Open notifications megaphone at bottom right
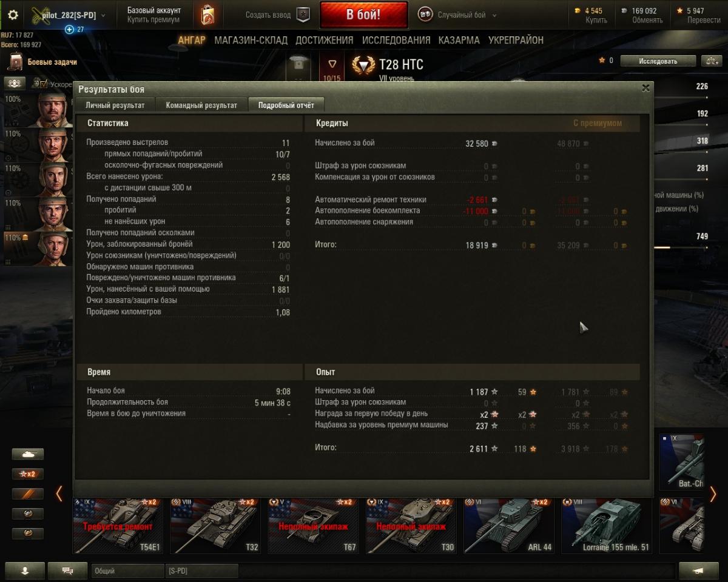728x582 pixels. click(698, 570)
